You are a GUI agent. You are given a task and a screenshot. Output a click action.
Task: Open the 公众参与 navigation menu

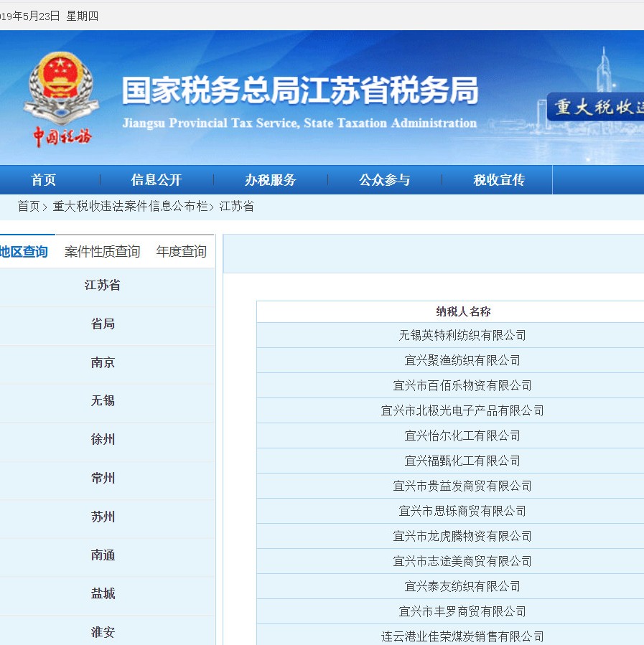click(x=384, y=180)
